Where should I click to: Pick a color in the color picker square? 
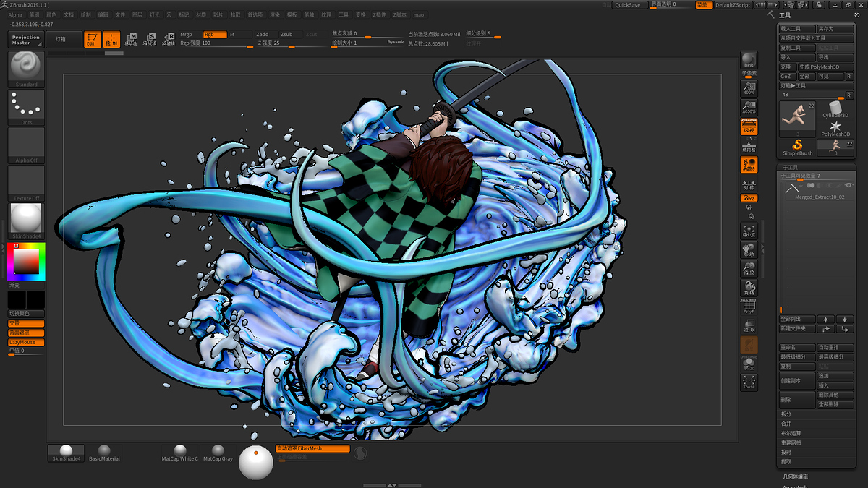coord(27,262)
